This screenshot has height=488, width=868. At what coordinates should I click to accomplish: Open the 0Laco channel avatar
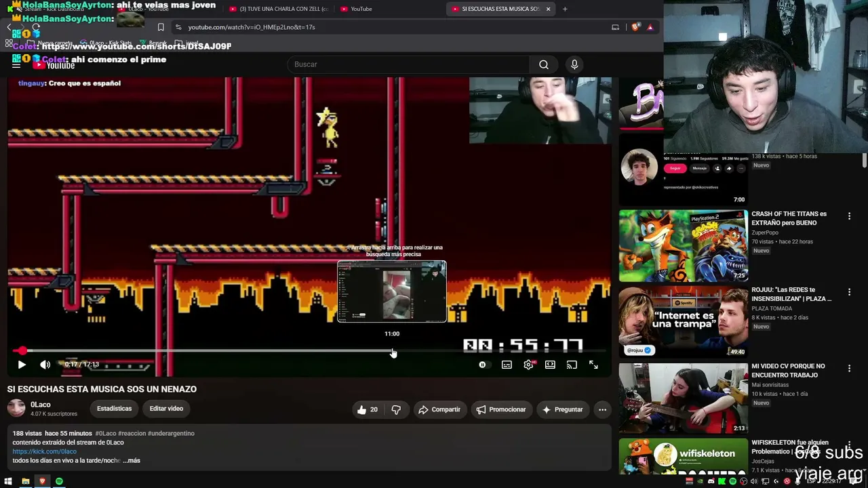(16, 408)
